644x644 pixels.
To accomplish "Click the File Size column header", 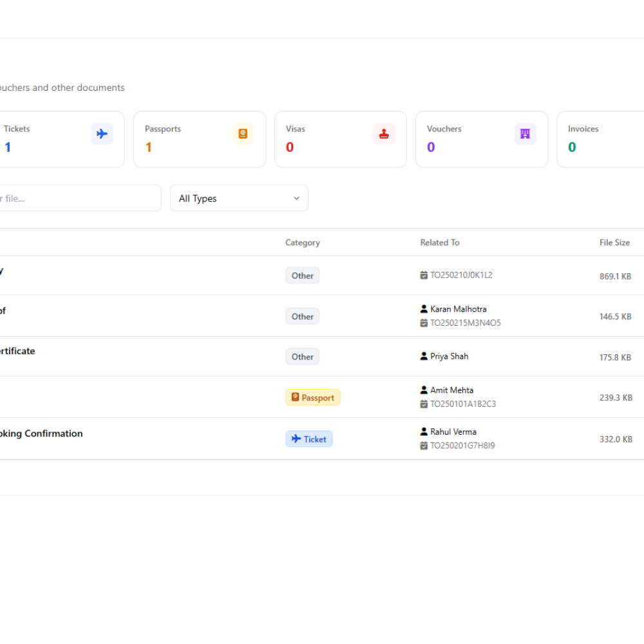I will tap(614, 242).
